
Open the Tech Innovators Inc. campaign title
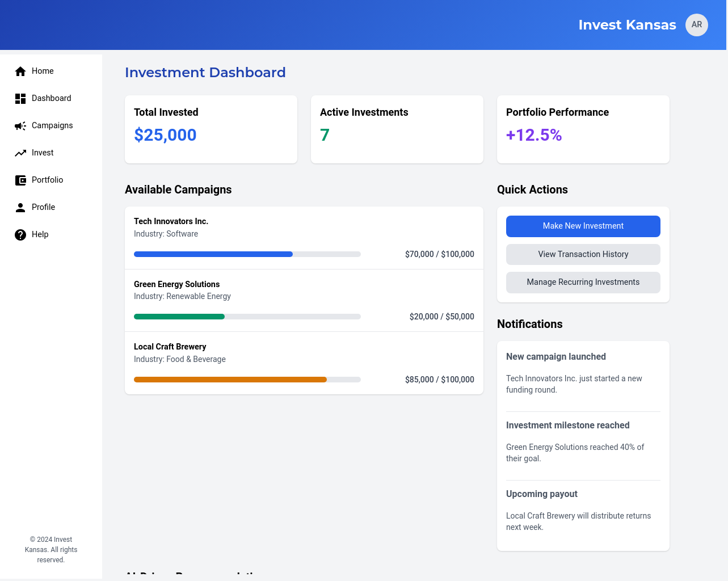point(171,221)
